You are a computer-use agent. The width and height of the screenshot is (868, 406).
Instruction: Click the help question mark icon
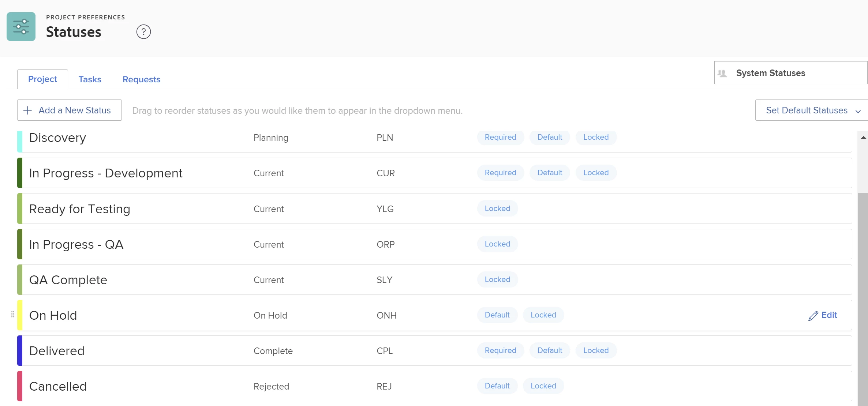143,32
